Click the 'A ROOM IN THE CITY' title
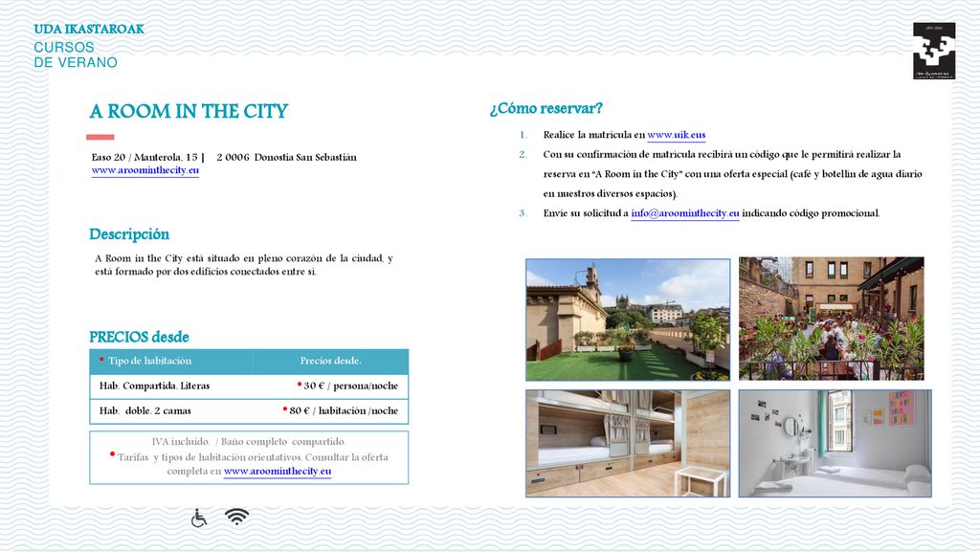The height and width of the screenshot is (552, 980). tap(189, 111)
